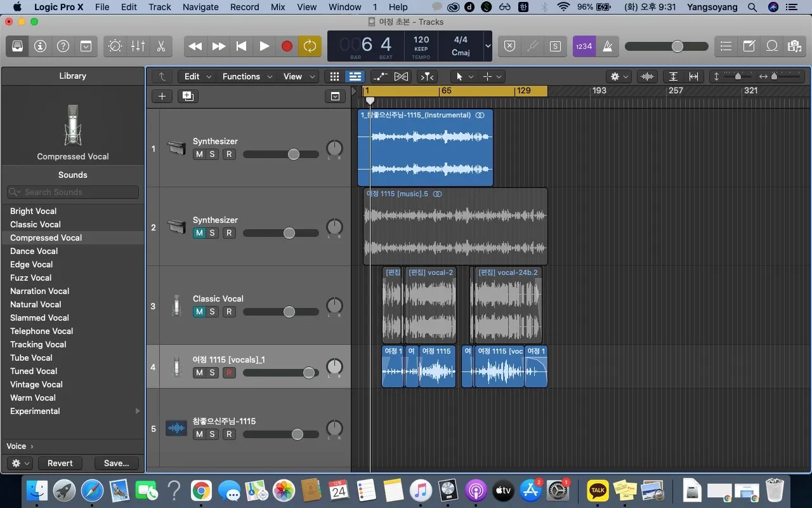Image resolution: width=812 pixels, height=508 pixels.
Task: Toggle the yellow Cycle mode button
Action: point(310,46)
